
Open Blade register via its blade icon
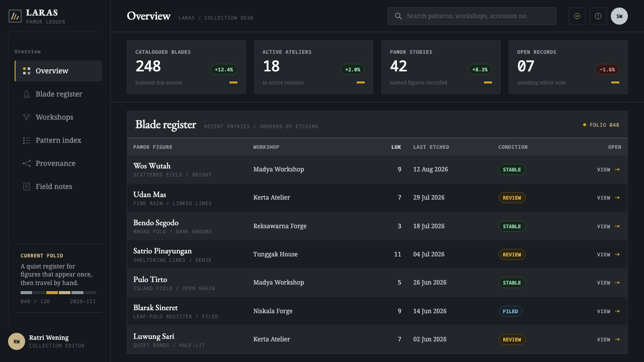(x=27, y=94)
